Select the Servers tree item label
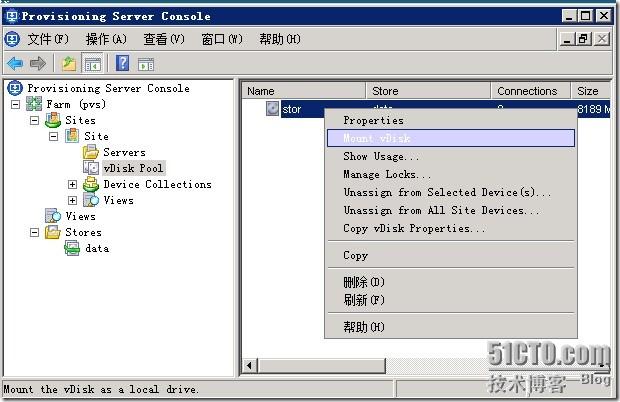620x402 pixels. (125, 152)
